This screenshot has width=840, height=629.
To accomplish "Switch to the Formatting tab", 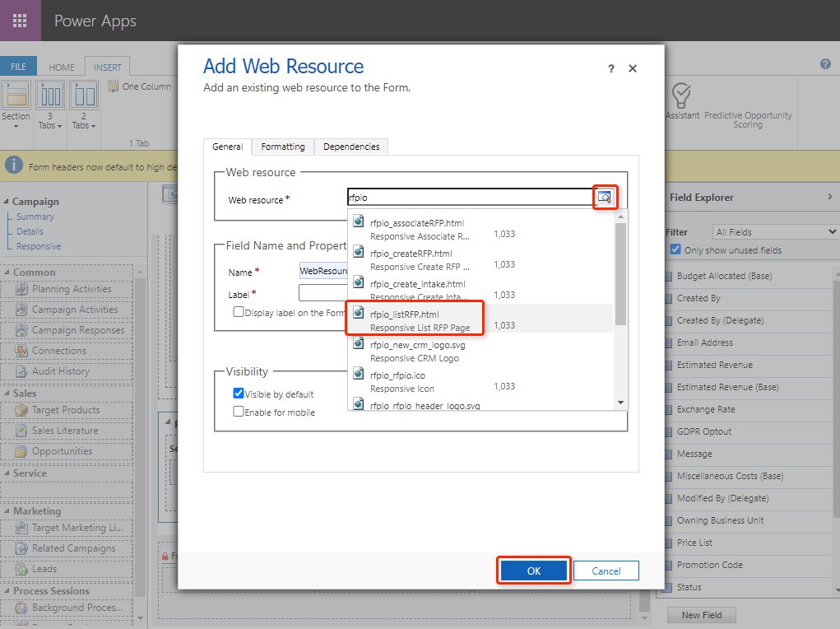I will [x=283, y=147].
